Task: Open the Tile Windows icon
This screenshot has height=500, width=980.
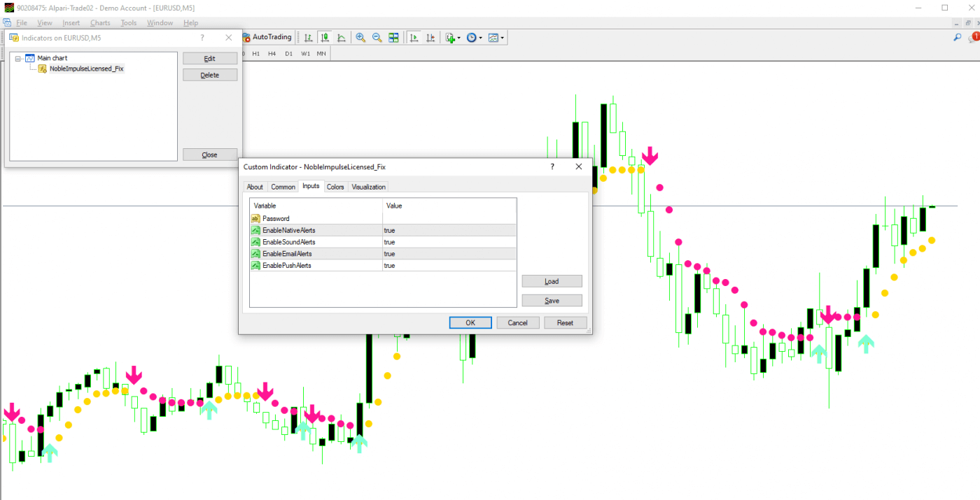Action: pos(393,37)
